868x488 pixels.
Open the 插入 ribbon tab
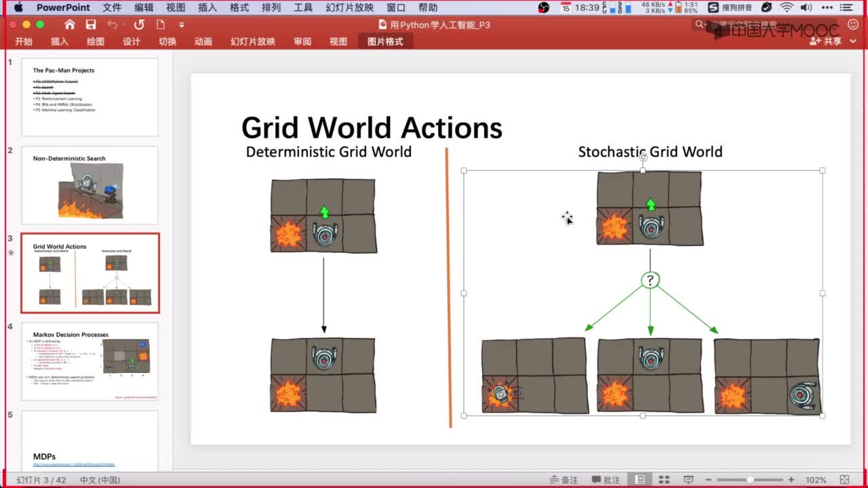click(60, 41)
